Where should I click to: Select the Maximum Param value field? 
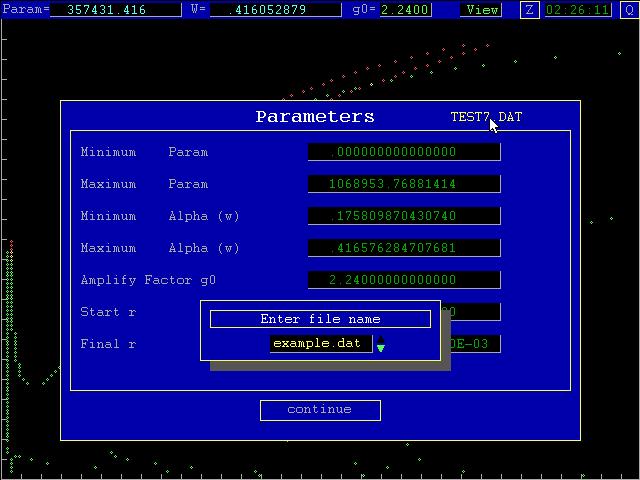coord(404,184)
